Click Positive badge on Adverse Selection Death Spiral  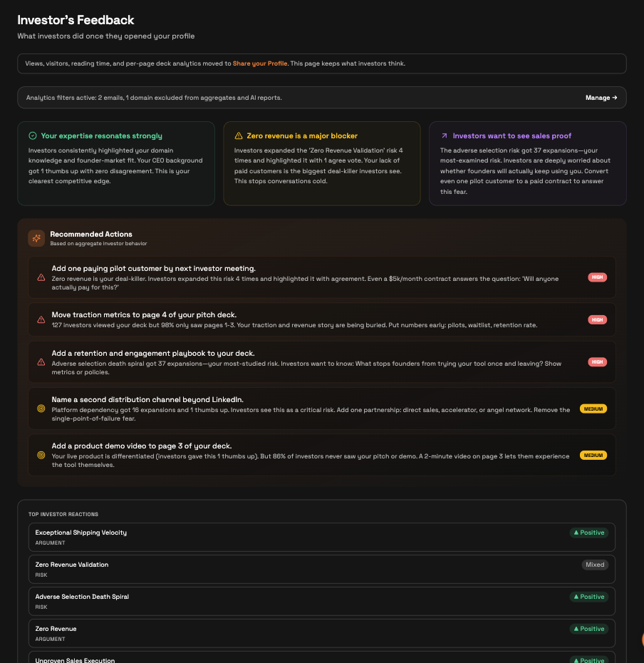tap(588, 597)
